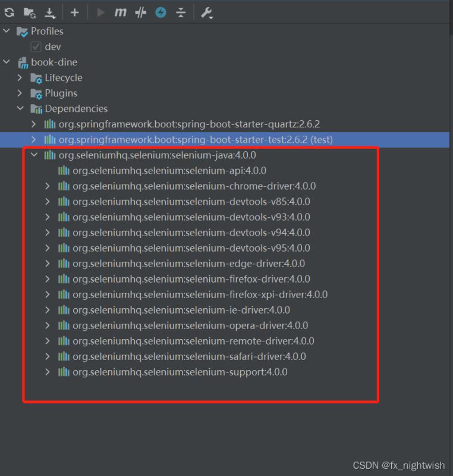
Task: Download sources and documentation icon
Action: tap(50, 12)
